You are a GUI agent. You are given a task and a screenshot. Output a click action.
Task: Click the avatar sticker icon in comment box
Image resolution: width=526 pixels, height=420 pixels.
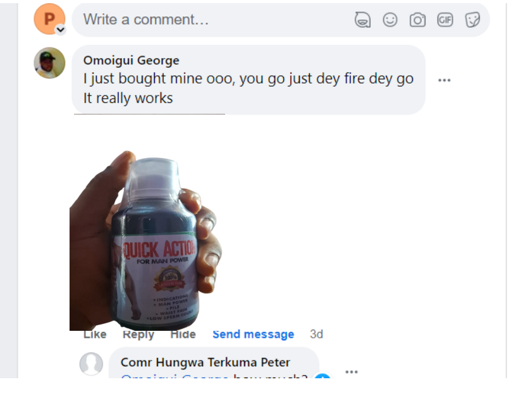point(362,20)
